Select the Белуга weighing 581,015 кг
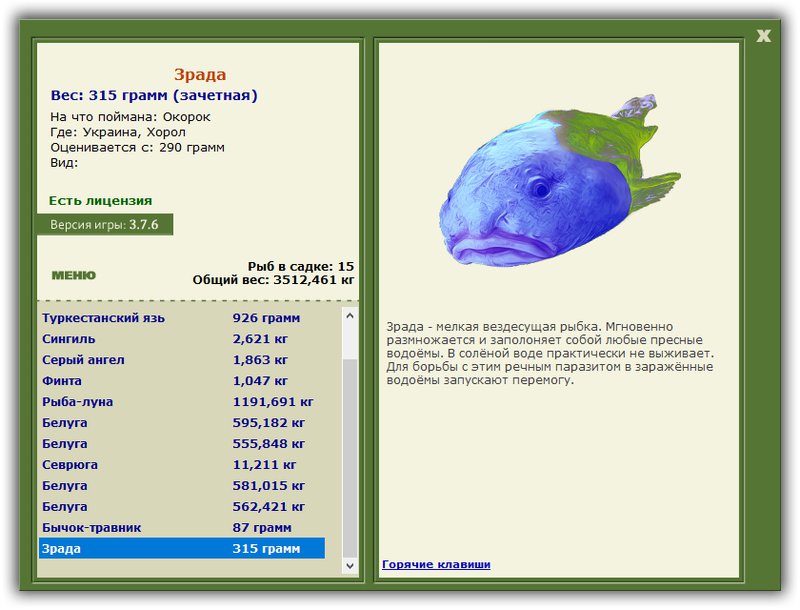 (182, 485)
